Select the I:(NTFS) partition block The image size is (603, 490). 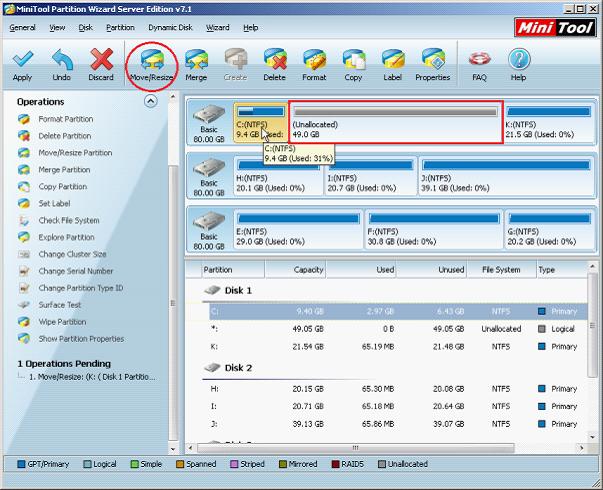(x=371, y=176)
